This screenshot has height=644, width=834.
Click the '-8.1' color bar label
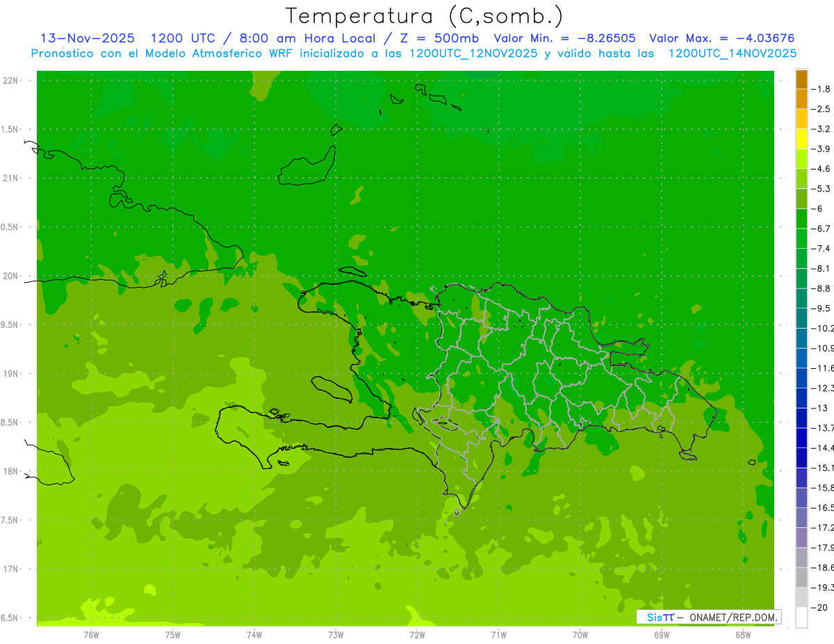tap(821, 269)
